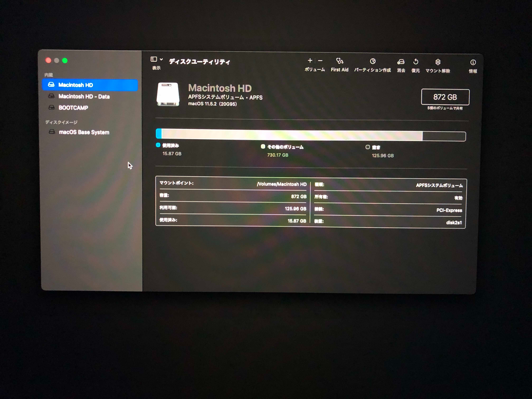Click the large Macintosh HD drive image
The image size is (532, 399).
pyautogui.click(x=168, y=94)
